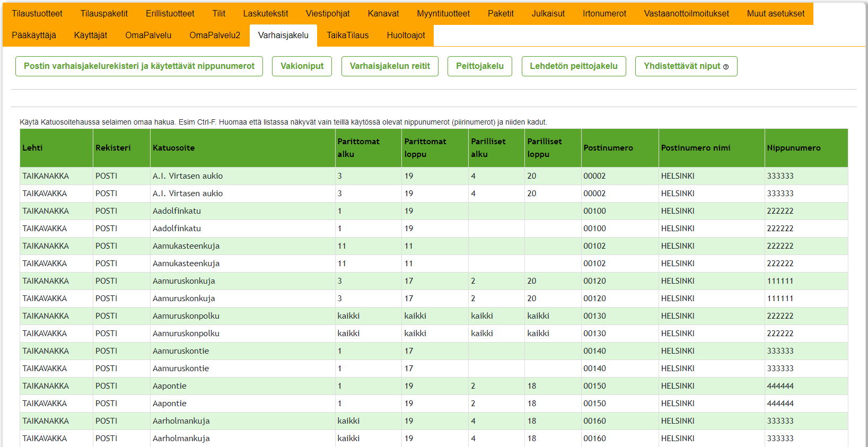Click postal code 00102 in TAIKAVAKKA Aamukasteenkuja row

click(x=594, y=264)
